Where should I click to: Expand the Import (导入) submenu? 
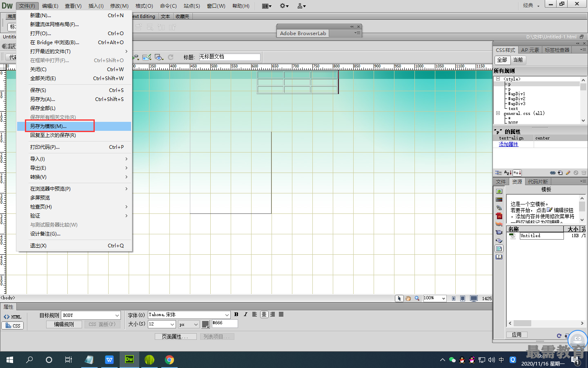(x=74, y=159)
